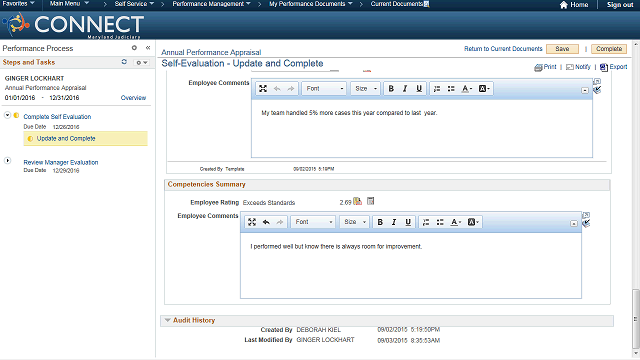Open Font dropdown in upper editor
640x360 pixels.
[324, 89]
